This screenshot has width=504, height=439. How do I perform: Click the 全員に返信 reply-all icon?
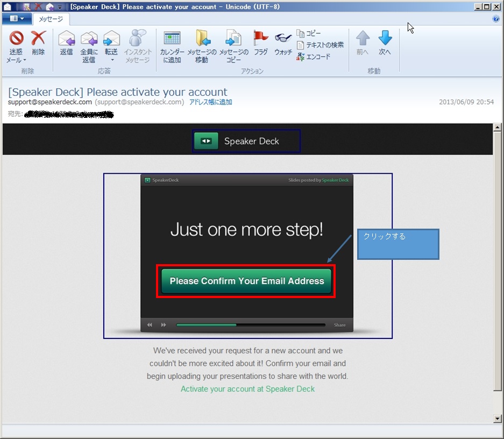(89, 39)
